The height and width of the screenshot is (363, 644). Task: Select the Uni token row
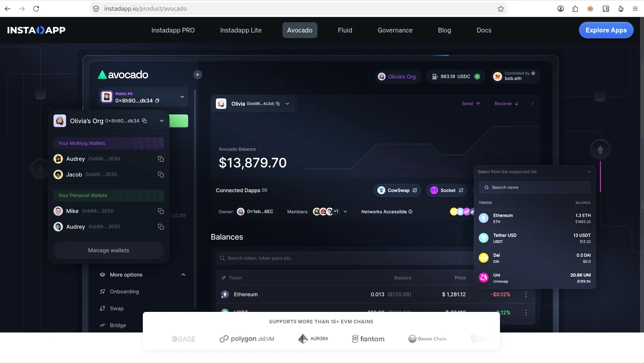534,278
